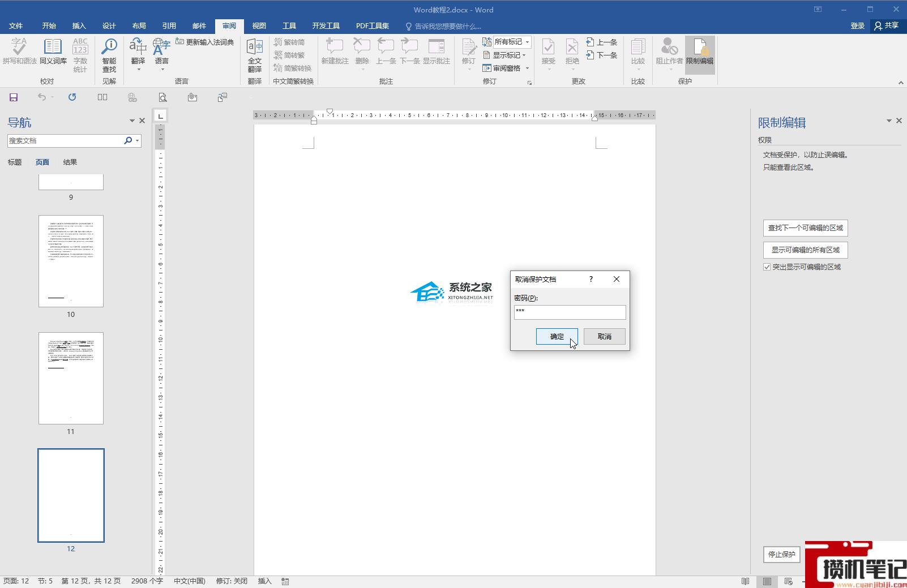This screenshot has height=588, width=907.
Task: Open Navigation pane options arrow
Action: [132, 121]
